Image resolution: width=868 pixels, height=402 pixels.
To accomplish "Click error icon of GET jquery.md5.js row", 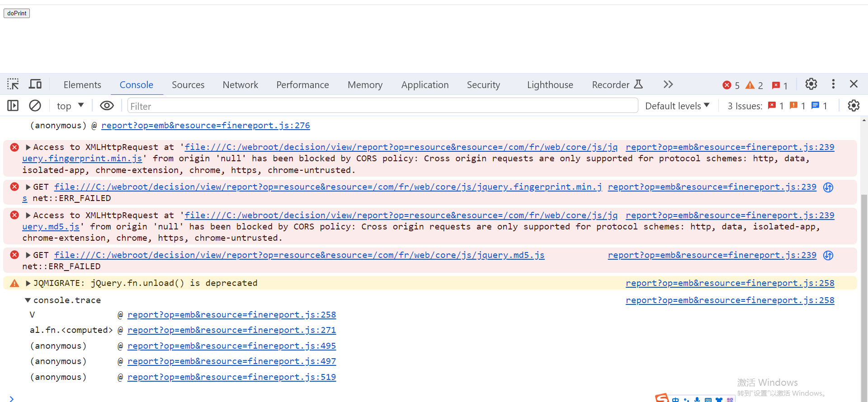I will (14, 255).
